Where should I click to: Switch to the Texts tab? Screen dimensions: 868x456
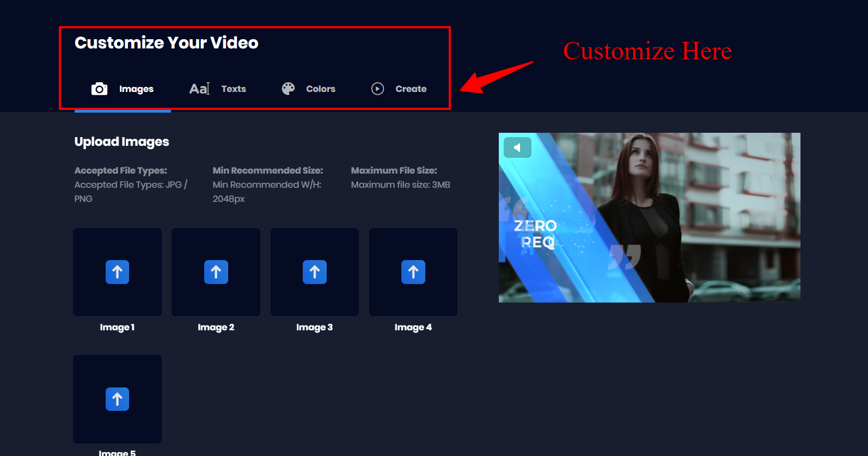(x=218, y=89)
